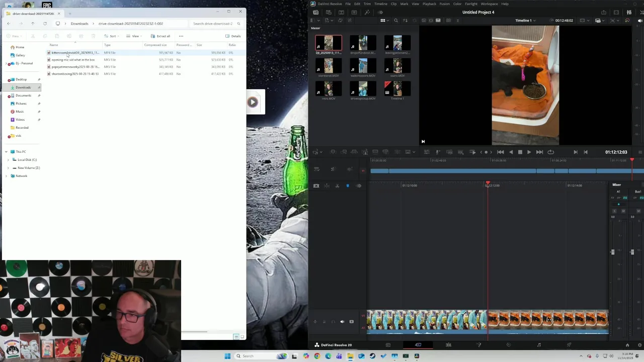Open the Timeline 1 dropdown above the viewer
This screenshot has height=362, width=644.
click(x=525, y=21)
